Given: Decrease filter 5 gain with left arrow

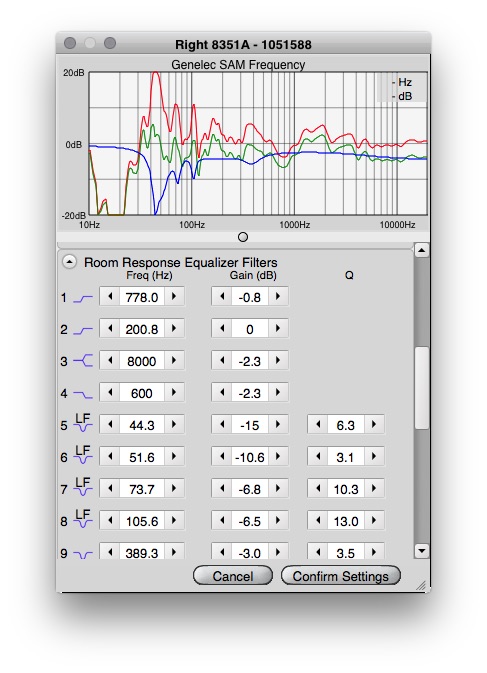Looking at the screenshot, I should [x=222, y=424].
